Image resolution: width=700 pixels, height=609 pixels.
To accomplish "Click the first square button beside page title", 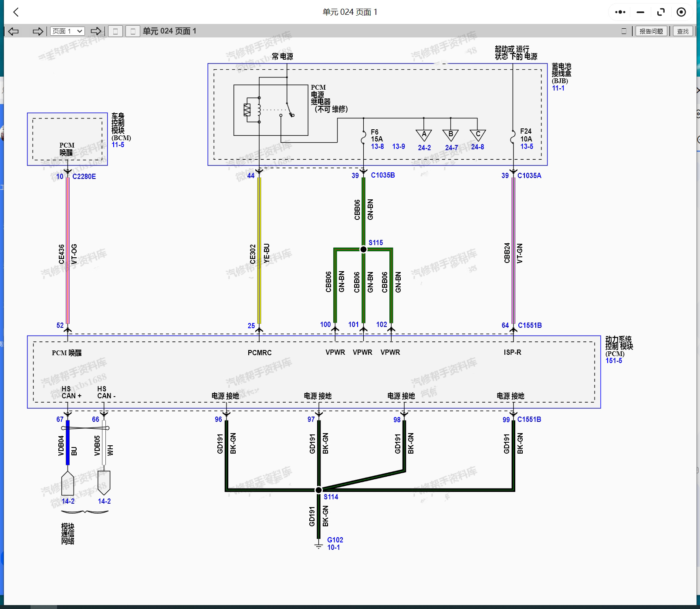I will pyautogui.click(x=115, y=31).
